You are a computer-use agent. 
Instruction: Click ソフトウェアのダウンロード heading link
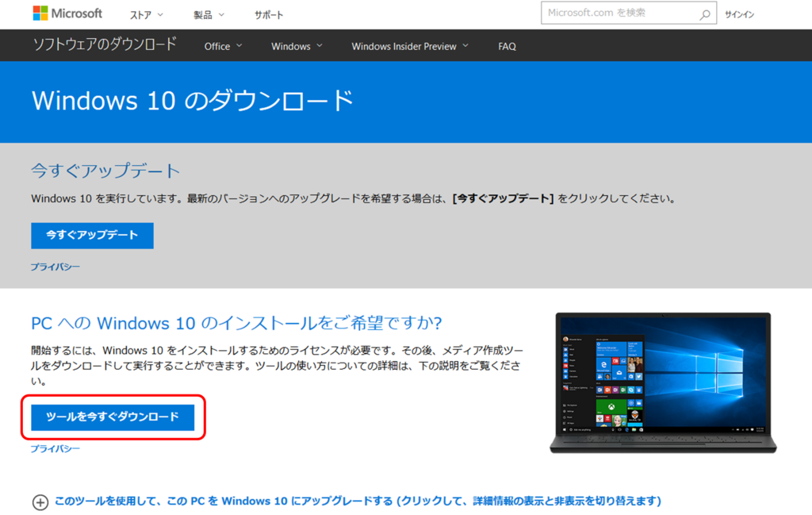click(x=105, y=44)
